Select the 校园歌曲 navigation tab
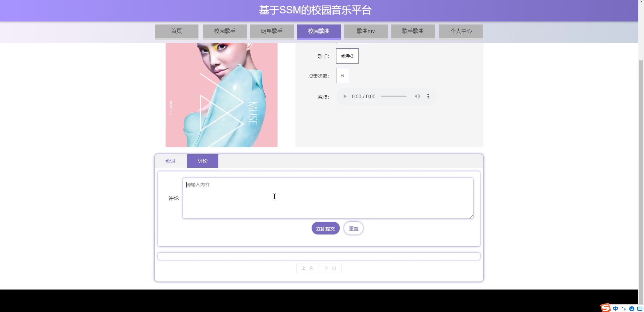This screenshot has width=644, height=312. [319, 31]
